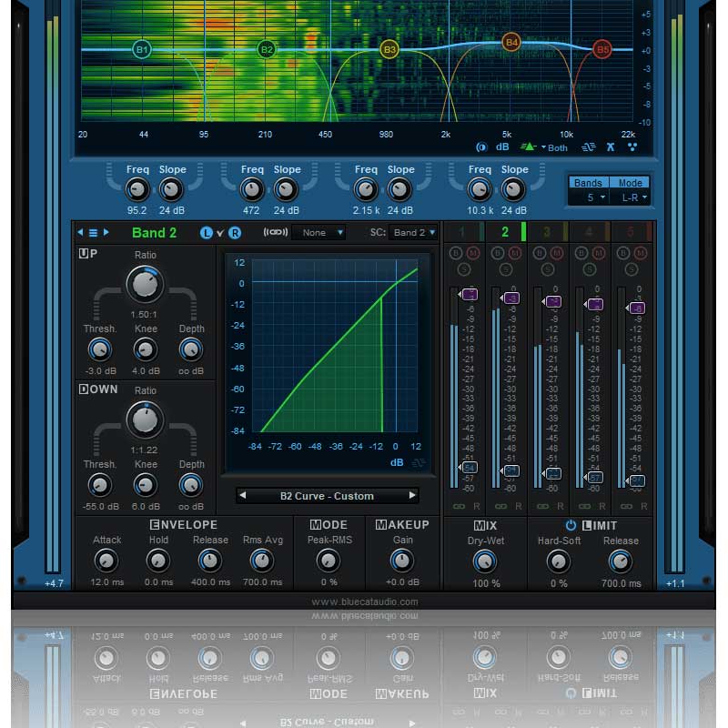Click the Up Thresh knob at -3.0 dB
The width and height of the screenshot is (728, 728).
click(100, 349)
